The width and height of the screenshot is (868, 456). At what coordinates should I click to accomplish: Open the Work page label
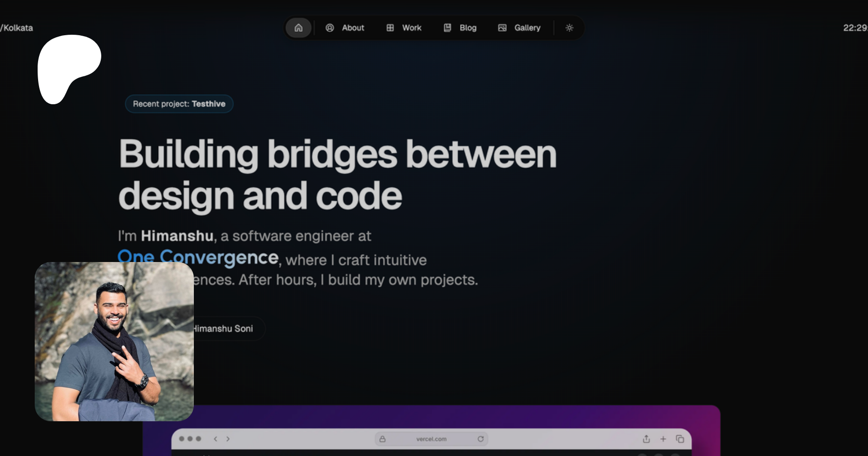tap(412, 28)
